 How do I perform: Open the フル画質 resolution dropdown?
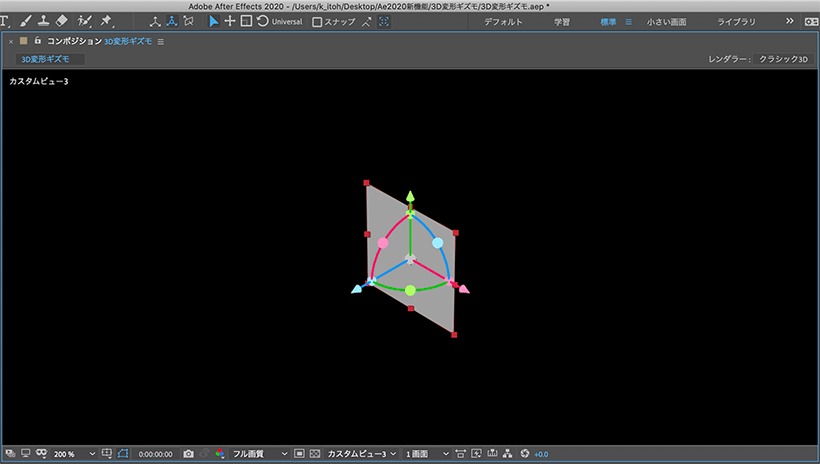pos(260,454)
